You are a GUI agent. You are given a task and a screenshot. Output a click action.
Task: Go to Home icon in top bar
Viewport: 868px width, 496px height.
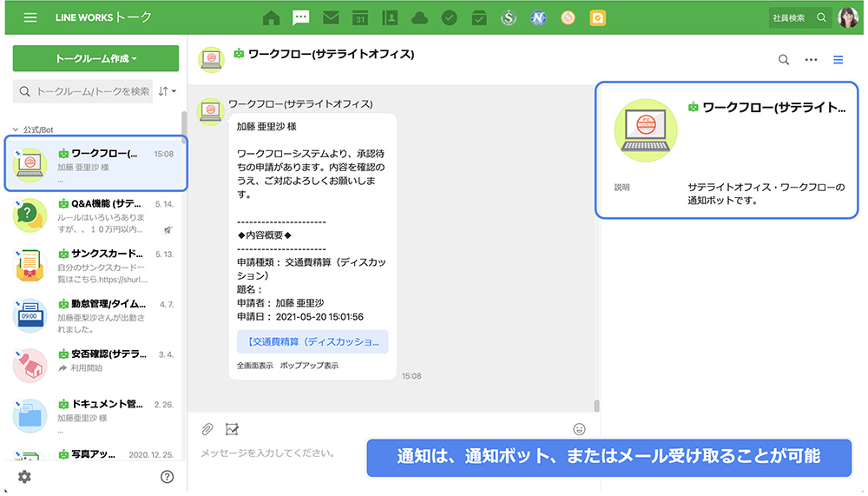[x=271, y=17]
